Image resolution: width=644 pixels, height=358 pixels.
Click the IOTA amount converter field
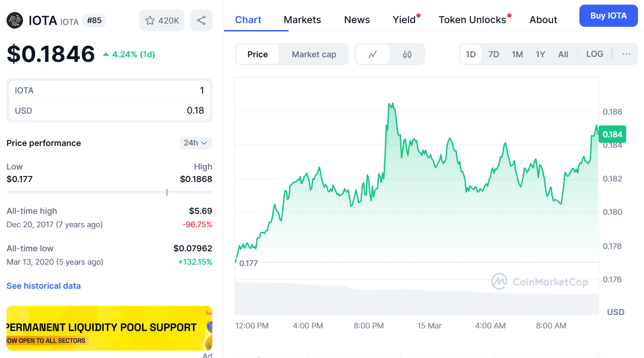[x=109, y=91]
